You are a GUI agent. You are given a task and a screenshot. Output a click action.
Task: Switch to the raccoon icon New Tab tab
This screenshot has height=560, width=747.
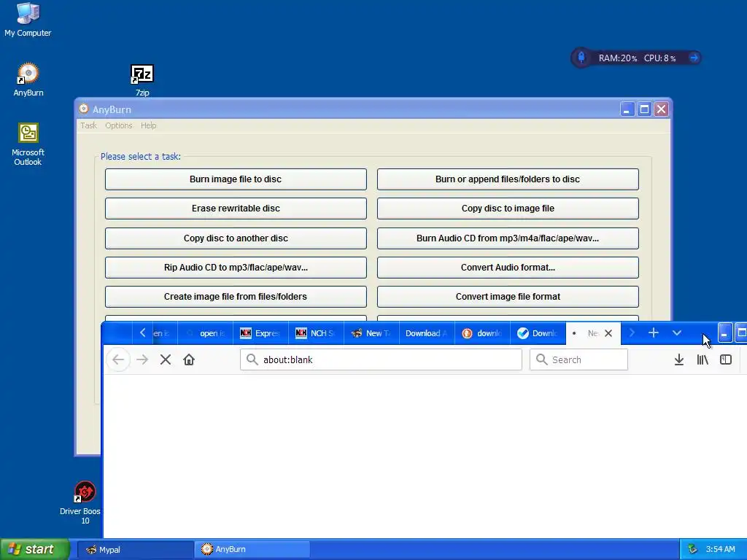click(x=371, y=333)
